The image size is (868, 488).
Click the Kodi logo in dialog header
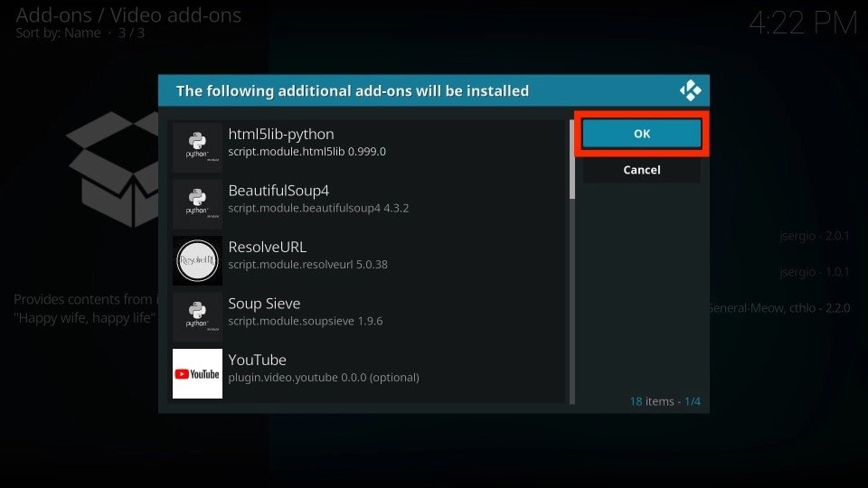tap(690, 90)
